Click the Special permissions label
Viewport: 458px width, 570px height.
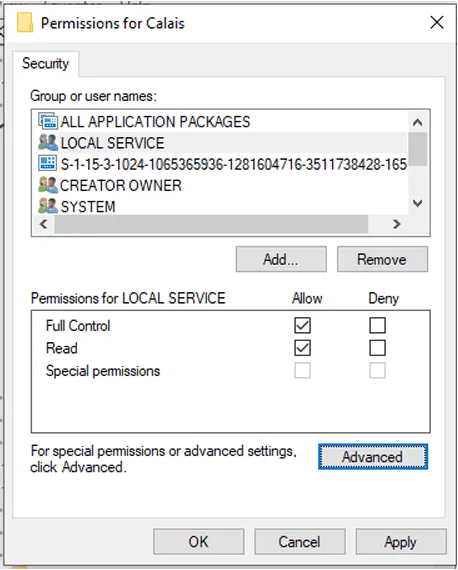click(x=103, y=371)
